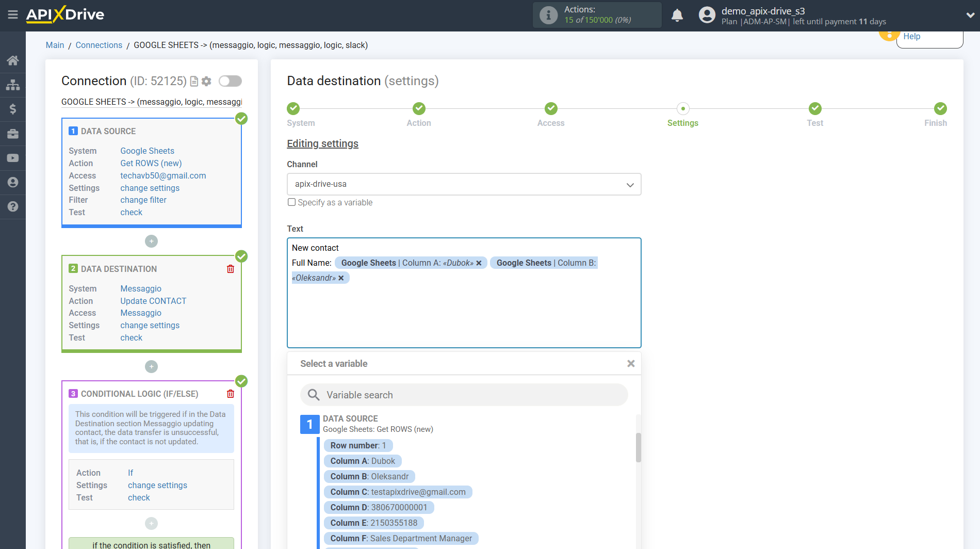The image size is (980, 549).
Task: Open the Main breadcrumb link
Action: 55,45
